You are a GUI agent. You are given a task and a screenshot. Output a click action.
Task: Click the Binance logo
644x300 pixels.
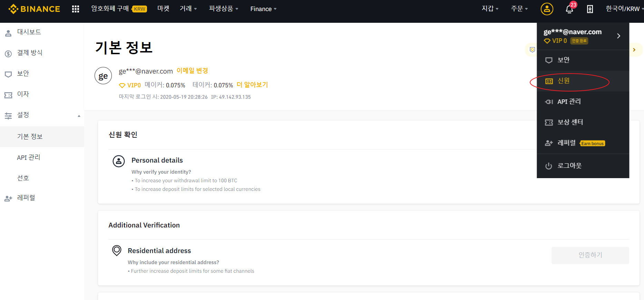(34, 9)
